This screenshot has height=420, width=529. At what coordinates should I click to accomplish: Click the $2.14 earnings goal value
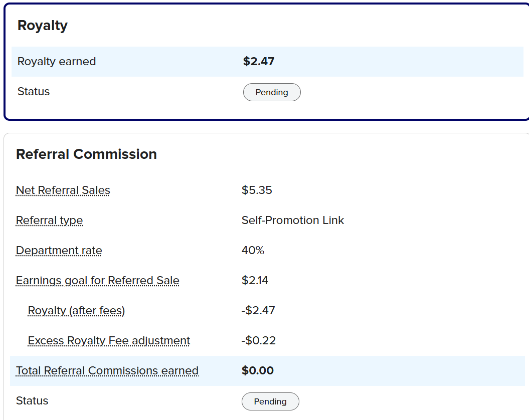(255, 280)
